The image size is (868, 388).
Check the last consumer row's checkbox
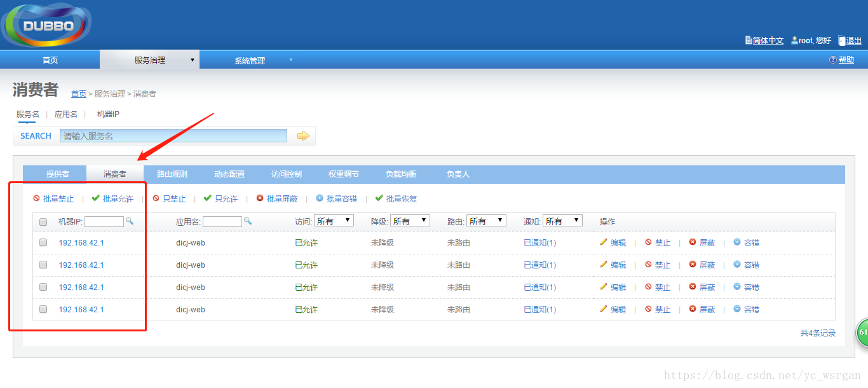point(43,309)
